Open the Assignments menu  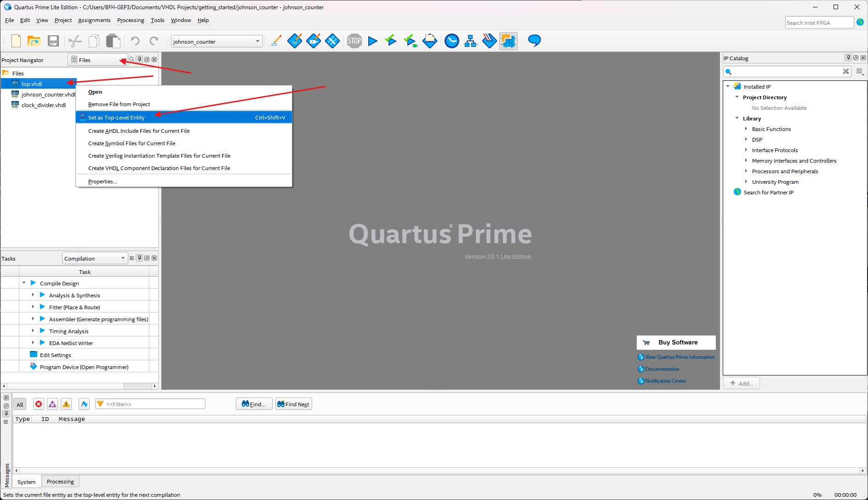[94, 20]
